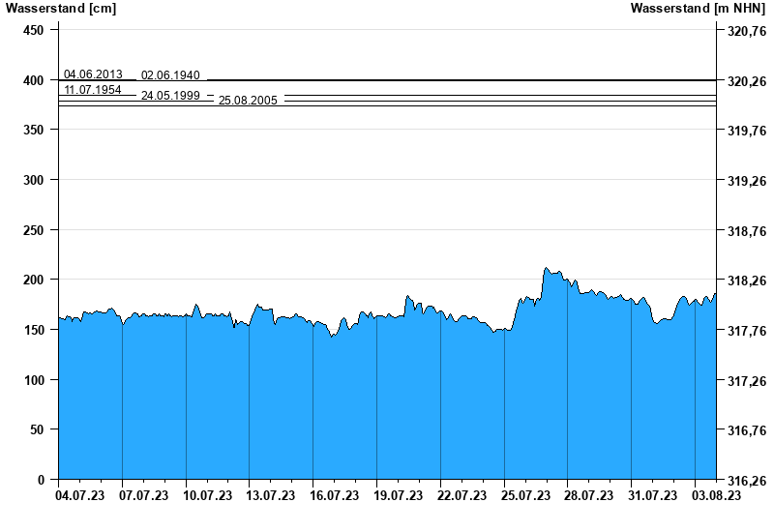Click the 200 cm tick on the left axis

pos(34,280)
